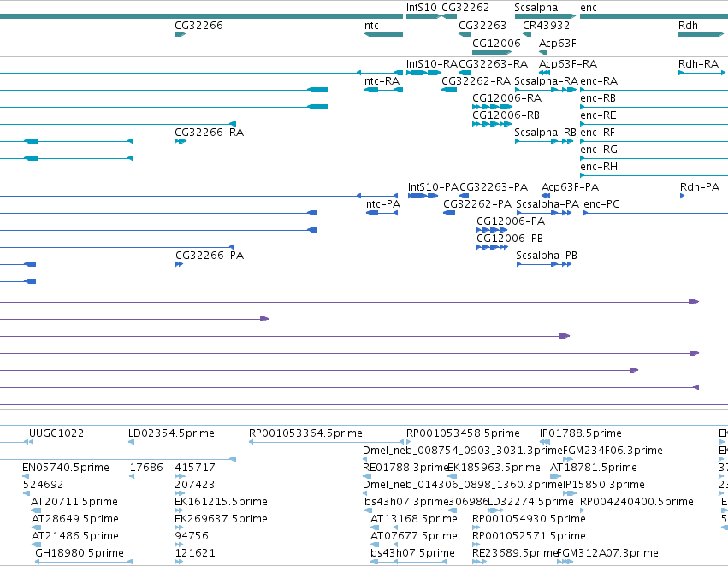
Task: Click the CG12006-RA transcript label
Action: point(507,98)
